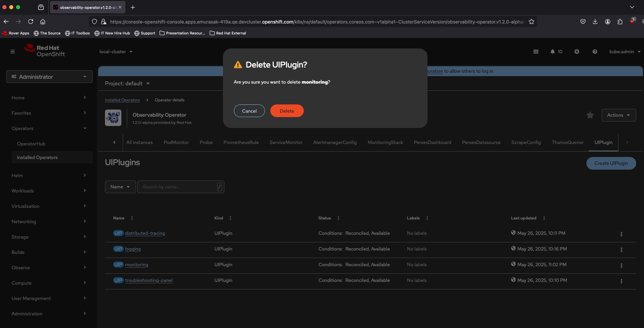The width and height of the screenshot is (644, 328).
Task: Open kebab menu for distributed-tracing row
Action: [x=621, y=234]
